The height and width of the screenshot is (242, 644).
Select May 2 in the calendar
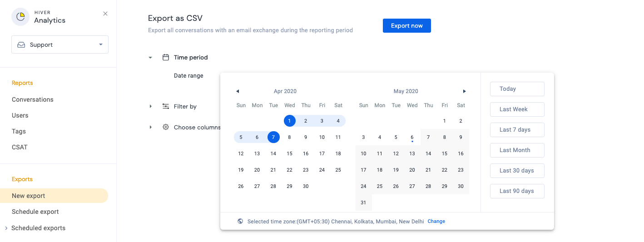click(461, 121)
